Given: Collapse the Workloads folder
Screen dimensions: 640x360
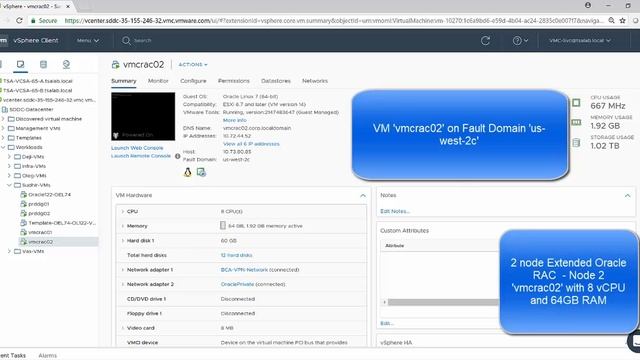Looking at the screenshot, I should click(x=3, y=147).
